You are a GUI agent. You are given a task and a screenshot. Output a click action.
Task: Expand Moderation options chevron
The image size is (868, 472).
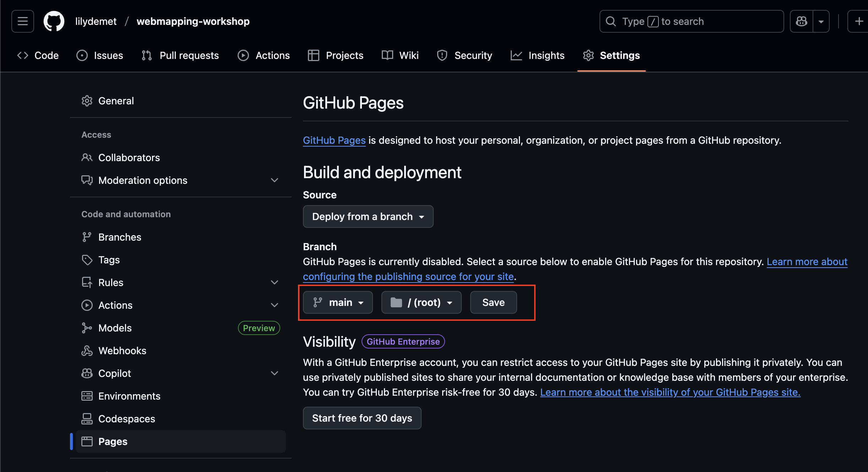[275, 180]
